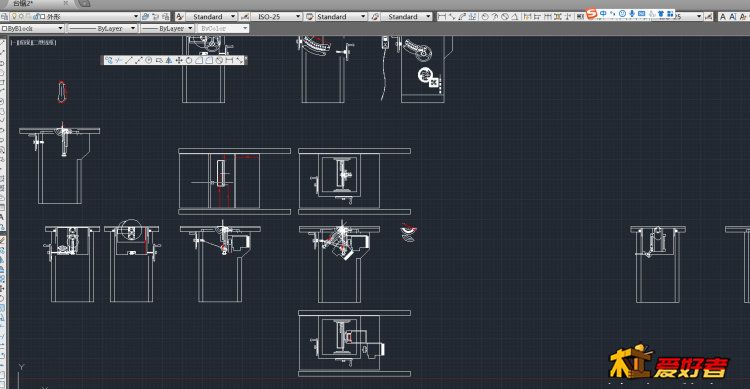Click the Single Line Text 'AI' icon
Viewport: 750px width, 389px height.
(x=733, y=17)
